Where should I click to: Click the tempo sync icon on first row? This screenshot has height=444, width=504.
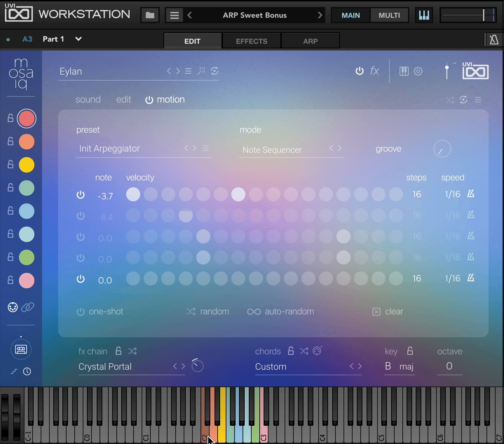pyautogui.click(x=471, y=194)
